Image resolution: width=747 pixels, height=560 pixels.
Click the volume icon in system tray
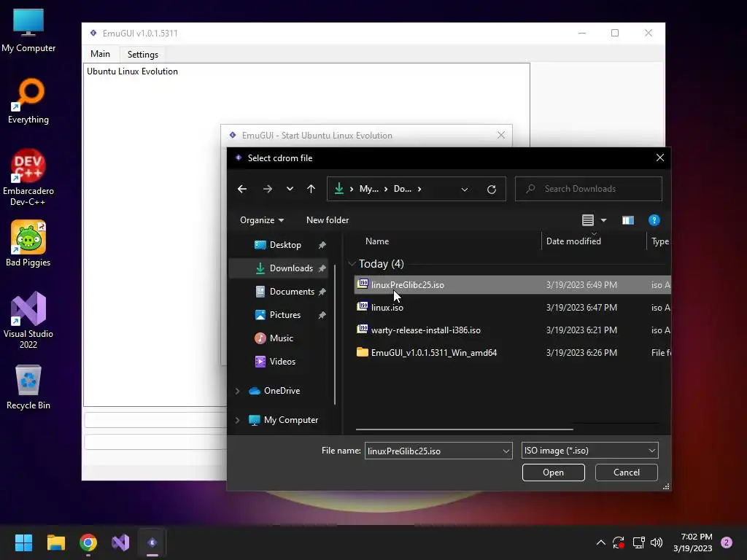(657, 542)
